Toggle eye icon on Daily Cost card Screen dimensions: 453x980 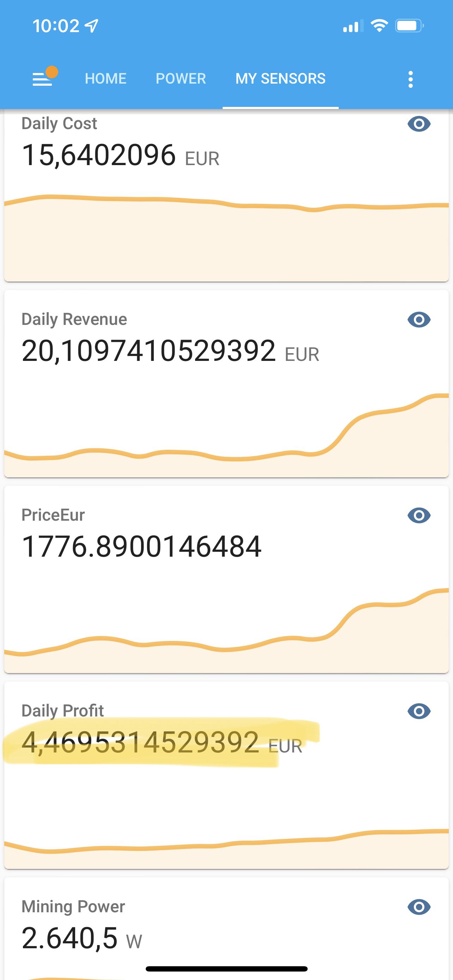tap(419, 123)
